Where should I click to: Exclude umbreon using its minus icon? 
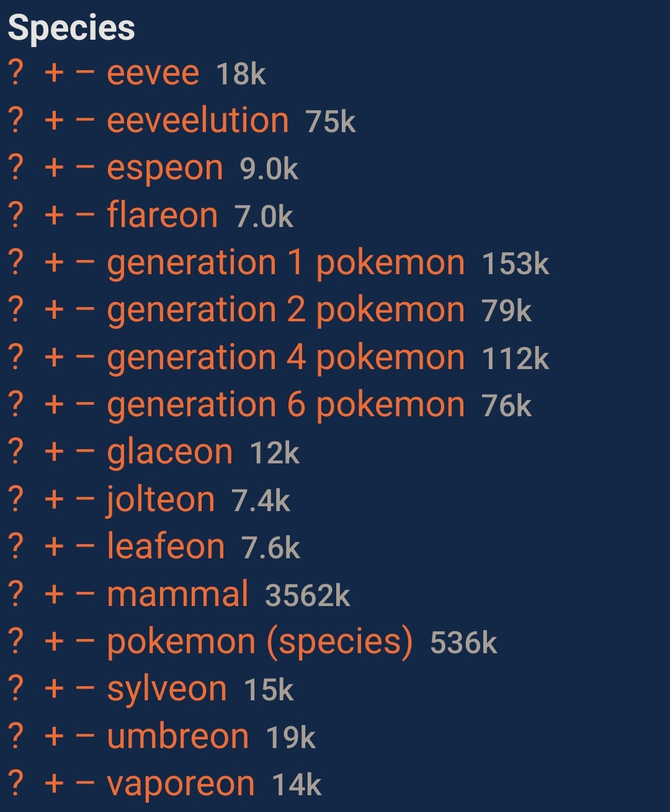(x=86, y=736)
